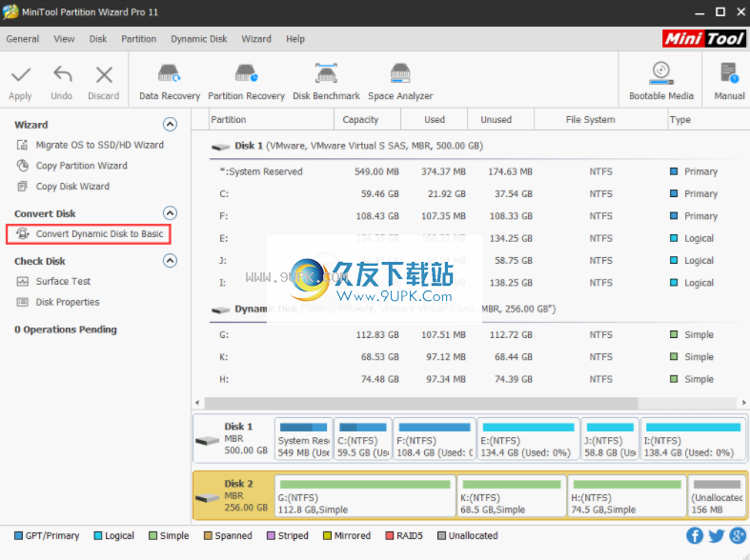
Task: Open the Dynamic Disk menu
Action: [199, 39]
